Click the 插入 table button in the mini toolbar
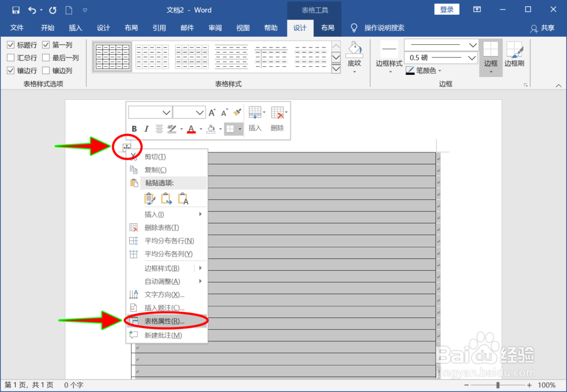 tap(255, 119)
